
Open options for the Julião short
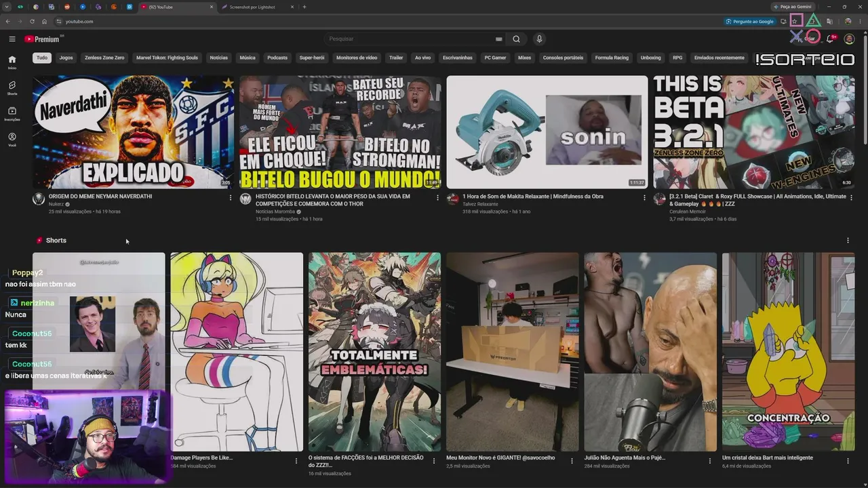pyautogui.click(x=710, y=461)
